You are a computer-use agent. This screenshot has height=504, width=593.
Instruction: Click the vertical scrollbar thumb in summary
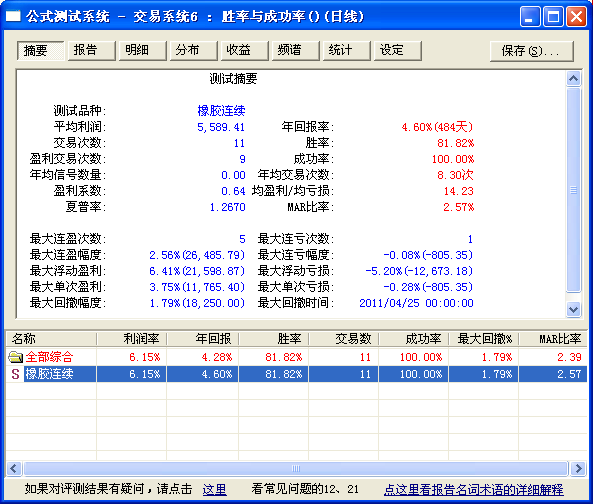pyautogui.click(x=573, y=190)
